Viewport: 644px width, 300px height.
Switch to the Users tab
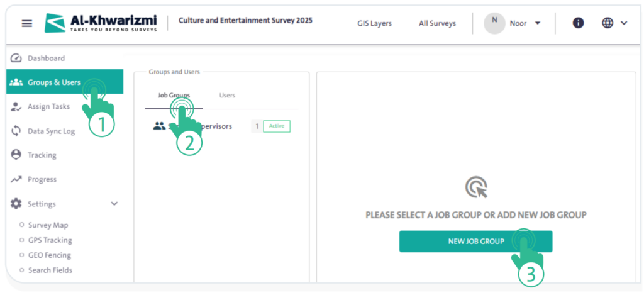(227, 96)
